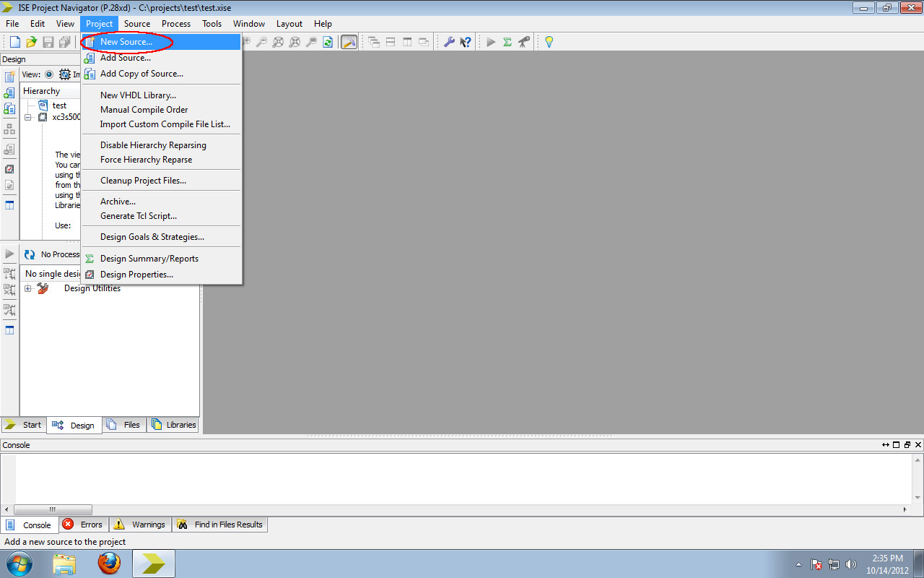Open the Tools menu
The height and width of the screenshot is (578, 924).
tap(212, 23)
